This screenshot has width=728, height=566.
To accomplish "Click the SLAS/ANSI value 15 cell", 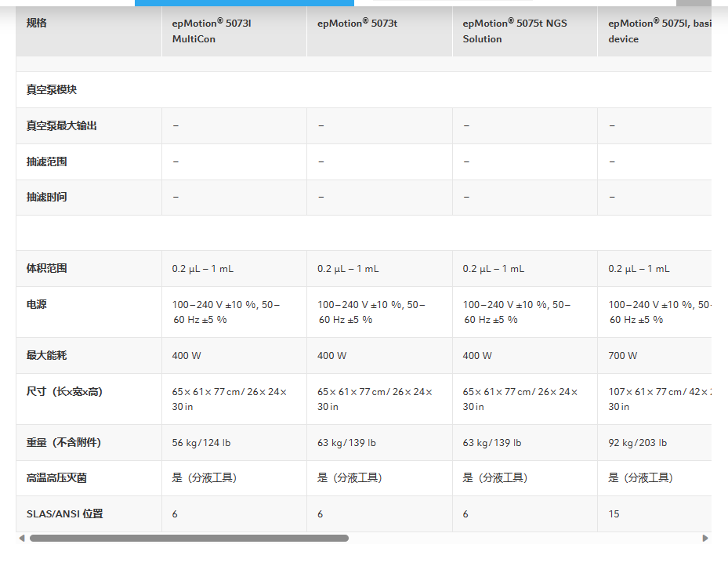I will 614,514.
